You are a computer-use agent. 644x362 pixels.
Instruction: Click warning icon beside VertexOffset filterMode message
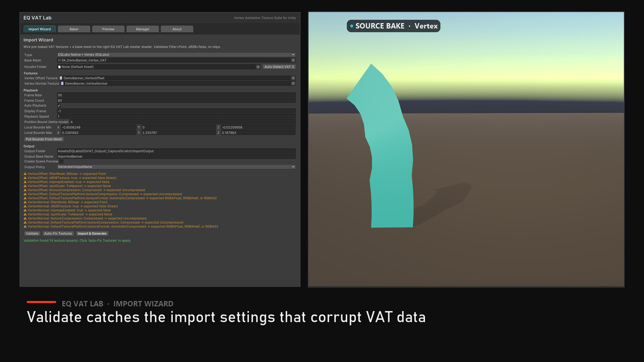tap(25, 174)
